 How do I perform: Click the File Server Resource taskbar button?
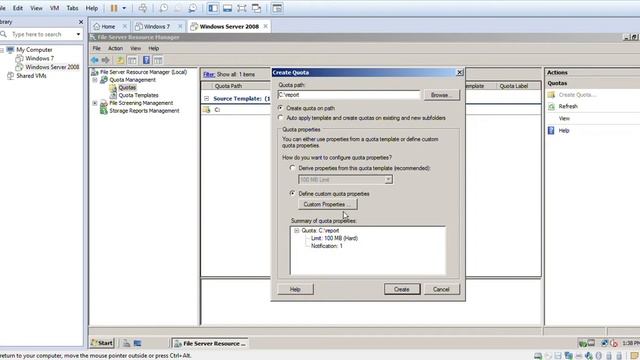[210, 344]
